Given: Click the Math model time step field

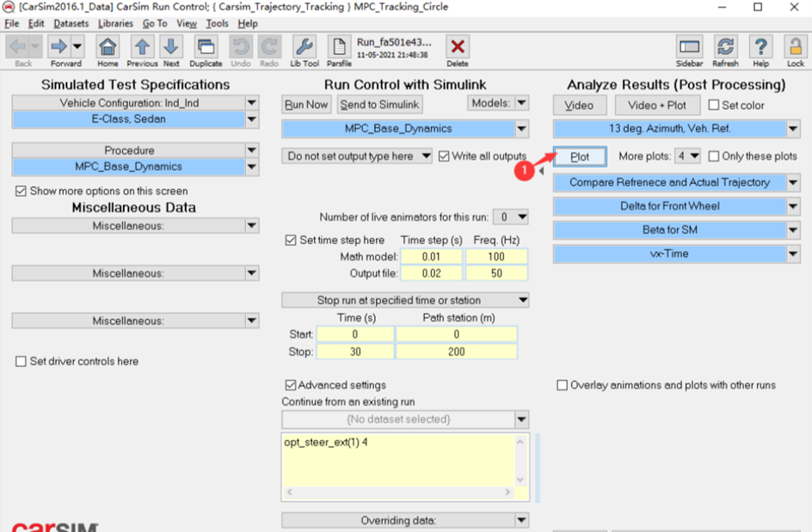Looking at the screenshot, I should pyautogui.click(x=432, y=257).
